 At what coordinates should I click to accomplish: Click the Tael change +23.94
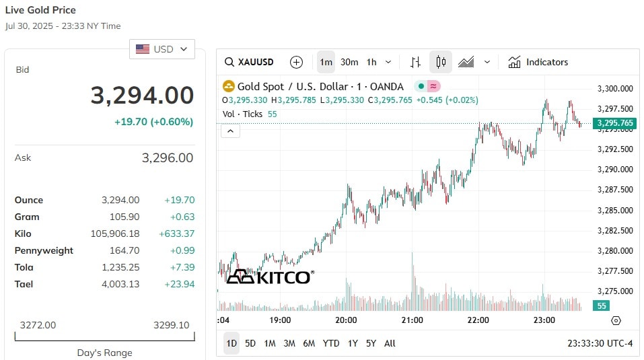pos(180,284)
